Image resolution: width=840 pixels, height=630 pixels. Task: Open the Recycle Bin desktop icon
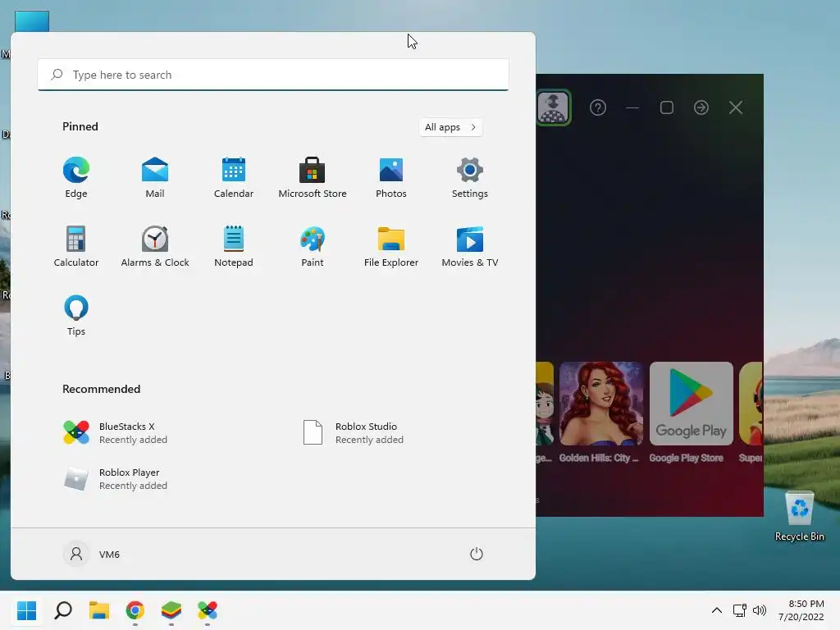(799, 517)
